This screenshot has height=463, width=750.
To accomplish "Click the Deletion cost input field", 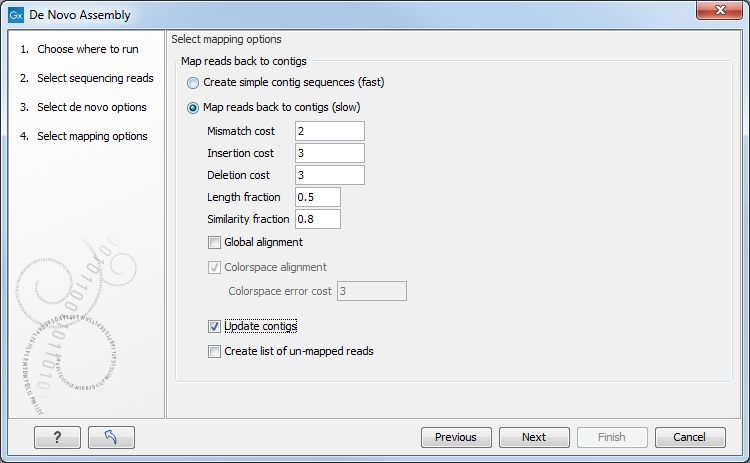I will 329,175.
